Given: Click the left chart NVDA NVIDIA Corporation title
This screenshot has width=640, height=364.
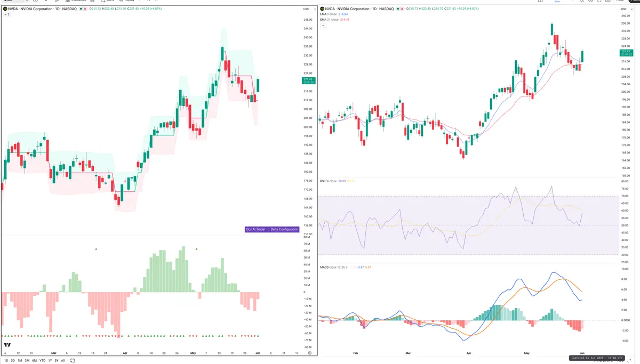Looking at the screenshot, I should point(42,9).
